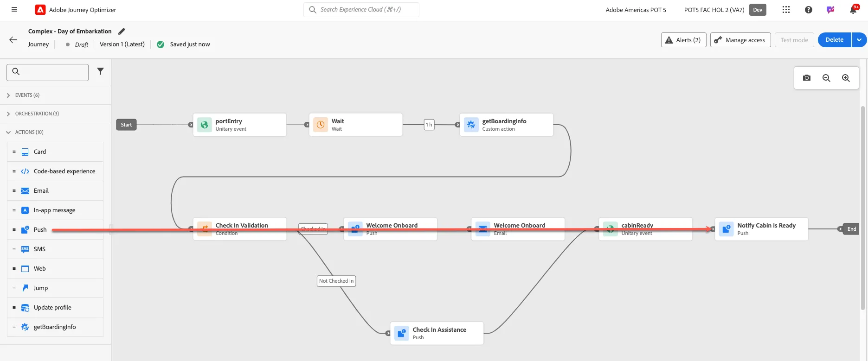Viewport: 868px width, 361px height.
Task: Zoom out of the journey canvas
Action: pos(826,78)
